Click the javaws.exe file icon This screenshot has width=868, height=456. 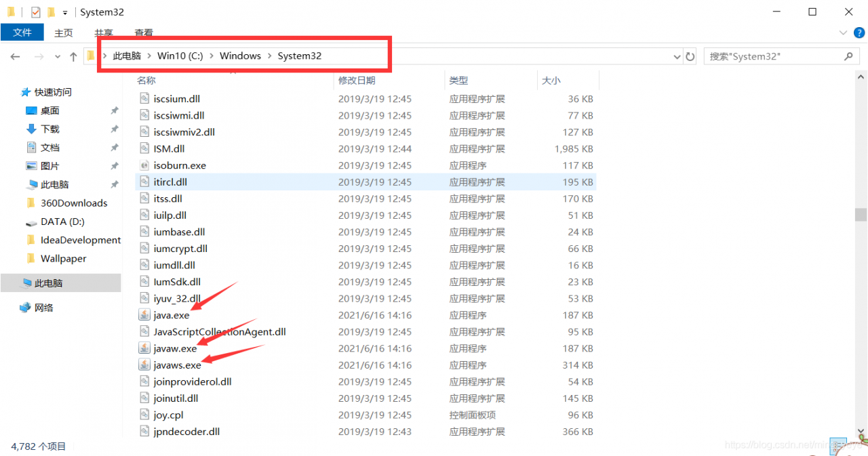[144, 365]
